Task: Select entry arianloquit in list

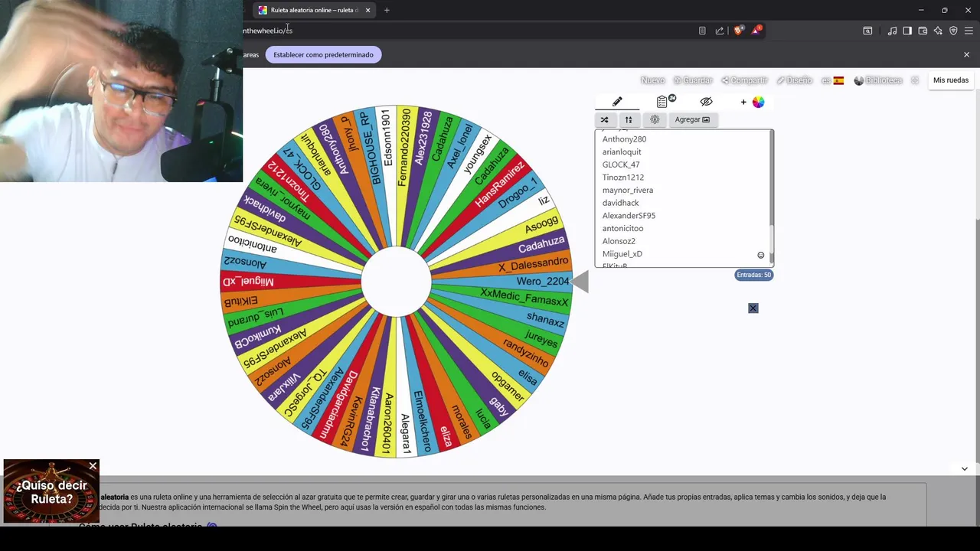Action: point(622,152)
